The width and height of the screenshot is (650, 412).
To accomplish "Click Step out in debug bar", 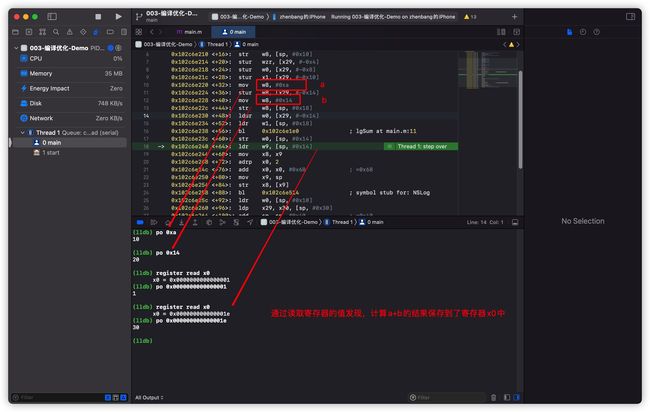I will coord(195,222).
